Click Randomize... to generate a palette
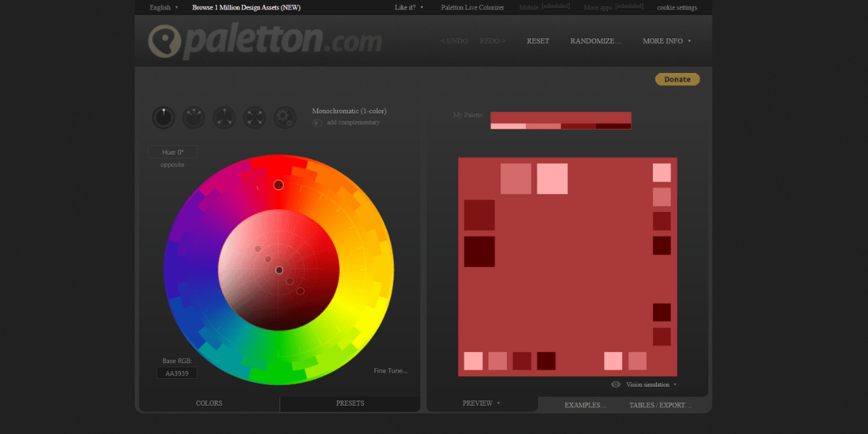The image size is (868, 434). [x=596, y=41]
